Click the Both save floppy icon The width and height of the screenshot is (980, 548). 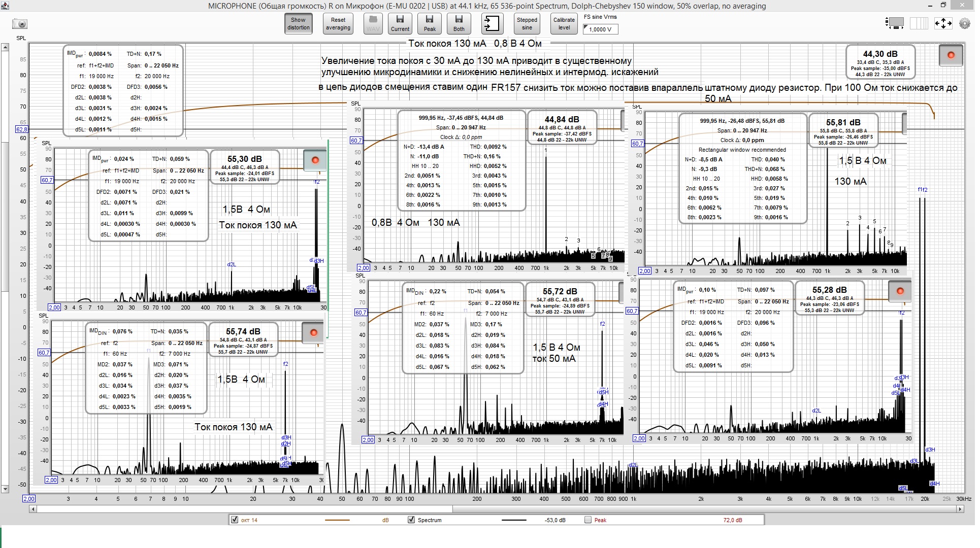pos(459,23)
